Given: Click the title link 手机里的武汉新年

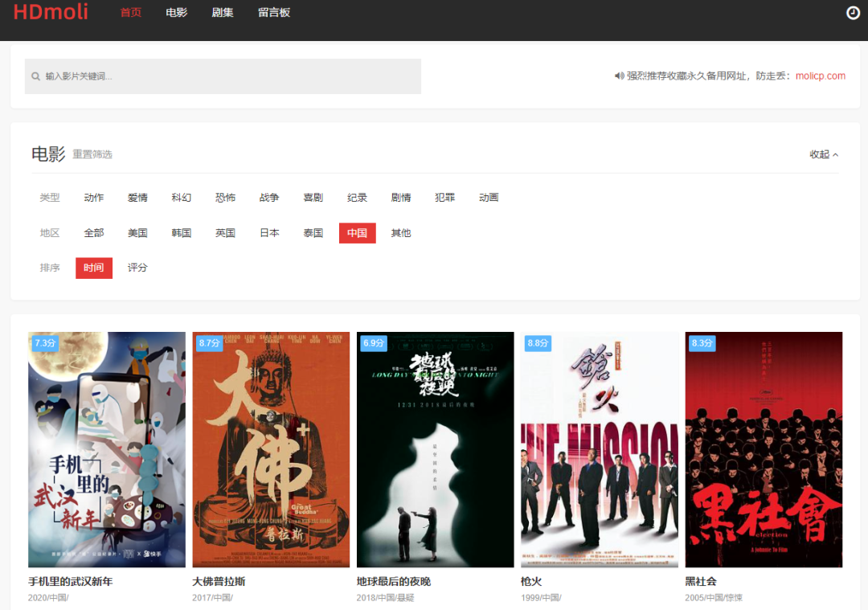Looking at the screenshot, I should click(70, 581).
